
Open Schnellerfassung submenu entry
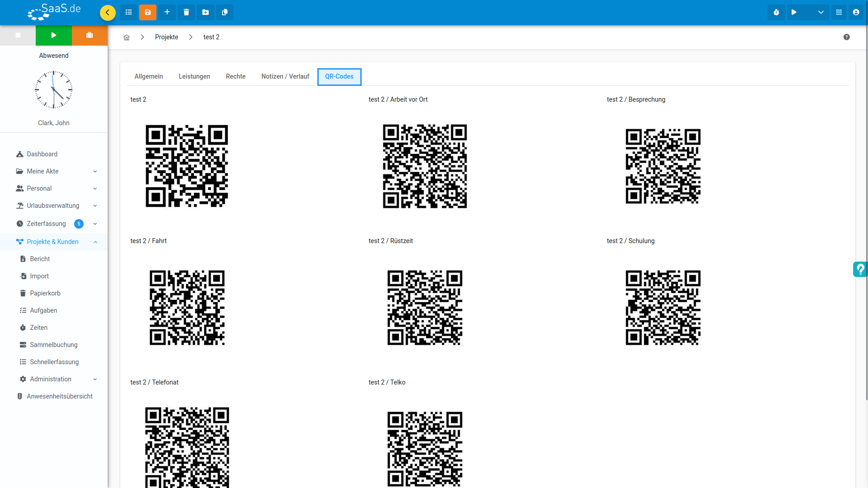click(54, 362)
